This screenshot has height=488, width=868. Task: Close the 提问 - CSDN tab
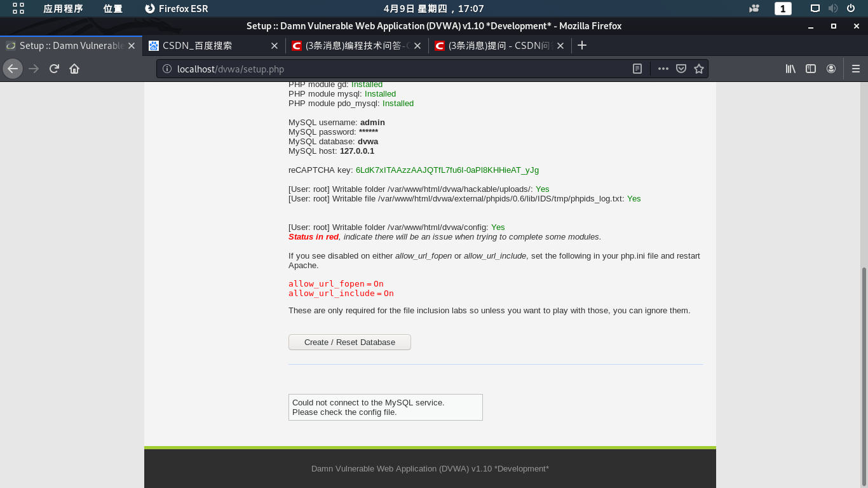click(x=560, y=46)
